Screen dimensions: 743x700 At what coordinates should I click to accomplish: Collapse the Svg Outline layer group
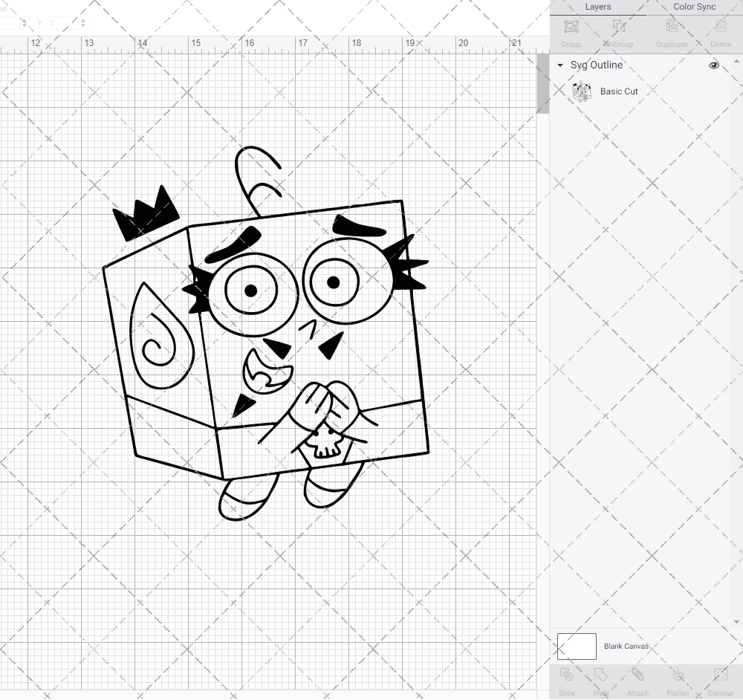pos(559,65)
